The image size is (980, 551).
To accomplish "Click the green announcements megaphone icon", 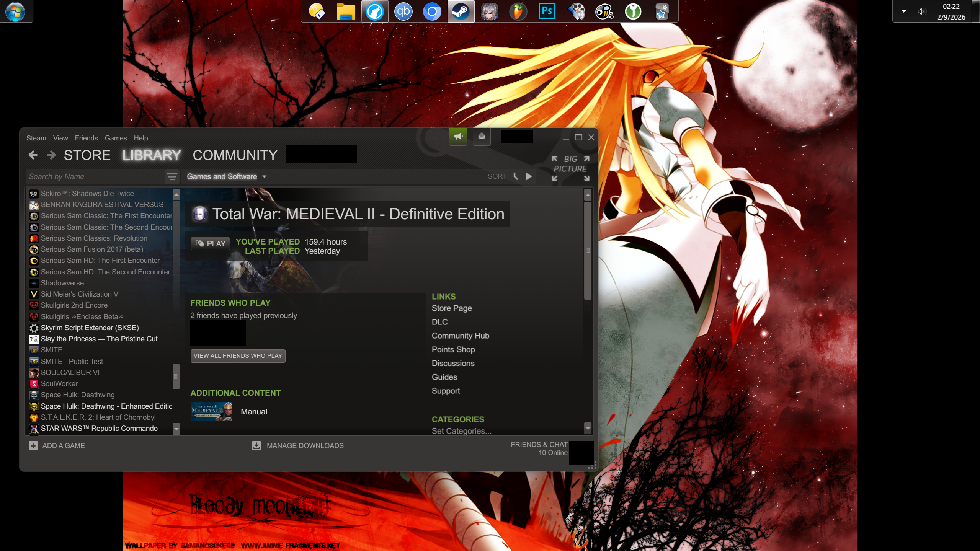I will click(458, 137).
